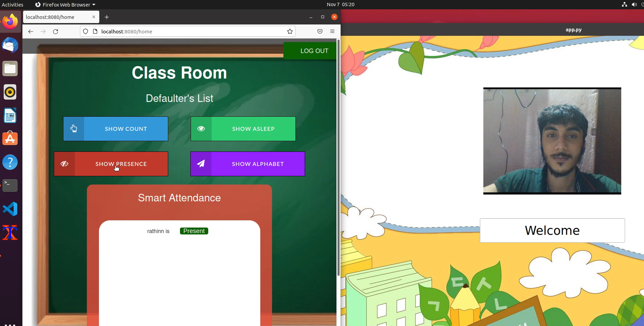Focus the address bar showing localhost:8080/home

tap(188, 32)
